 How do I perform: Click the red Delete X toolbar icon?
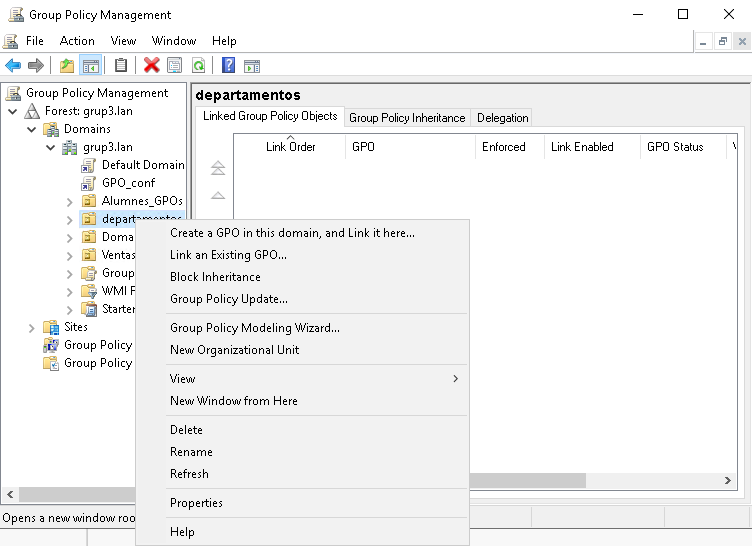click(x=151, y=66)
